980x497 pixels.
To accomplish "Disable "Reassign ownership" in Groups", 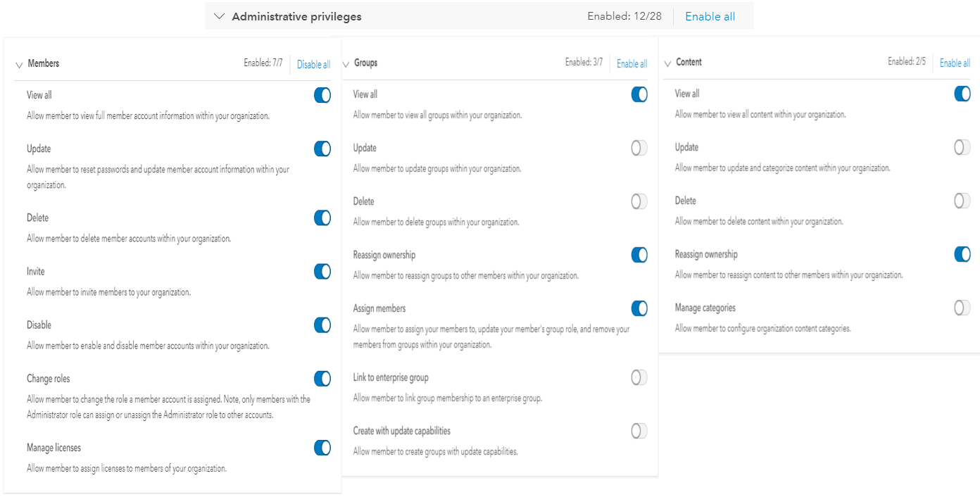I will click(x=639, y=255).
